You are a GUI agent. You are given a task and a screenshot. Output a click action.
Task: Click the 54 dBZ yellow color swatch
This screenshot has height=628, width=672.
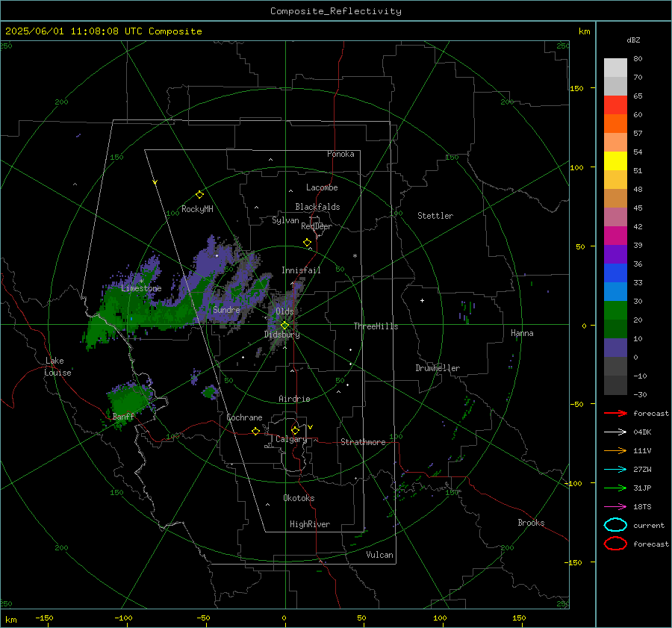[x=615, y=161]
